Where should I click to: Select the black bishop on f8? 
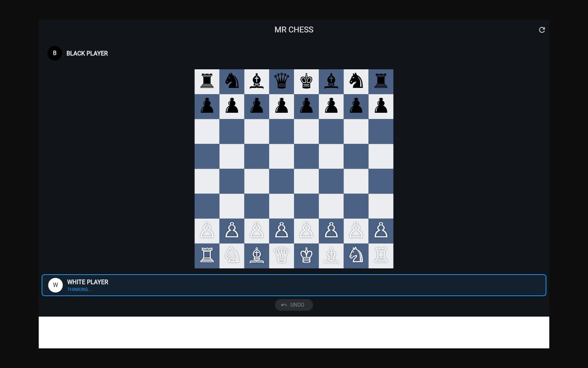(331, 81)
